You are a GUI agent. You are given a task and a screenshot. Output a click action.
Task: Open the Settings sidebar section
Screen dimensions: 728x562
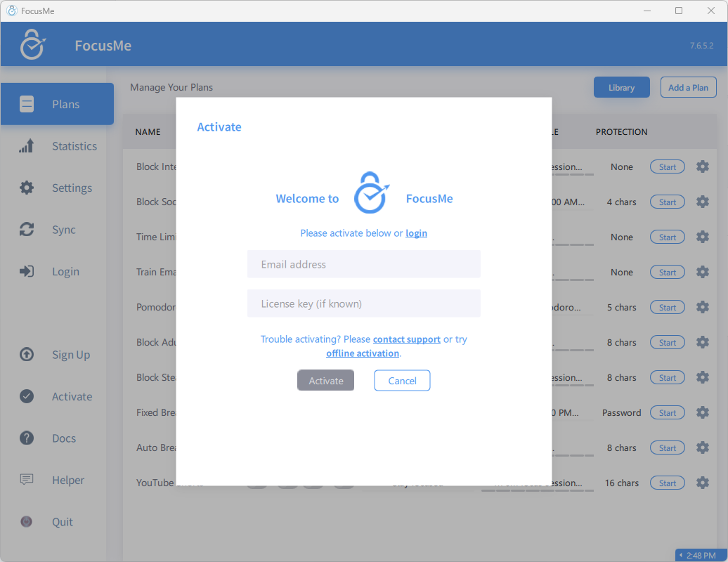[57, 188]
